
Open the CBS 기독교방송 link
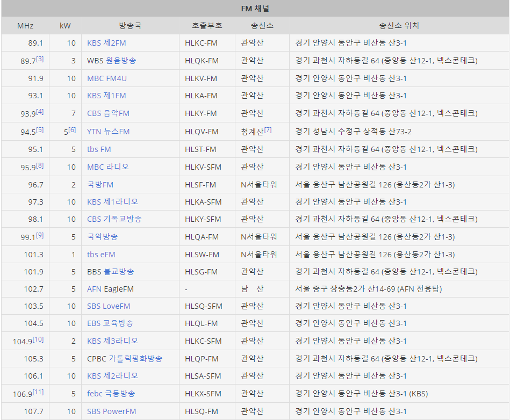tap(114, 219)
